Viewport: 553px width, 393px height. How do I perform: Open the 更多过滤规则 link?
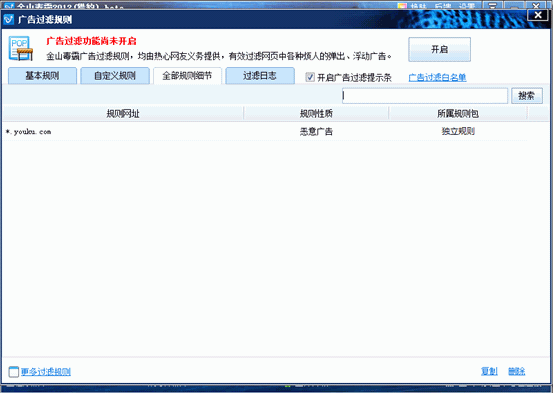(46, 371)
